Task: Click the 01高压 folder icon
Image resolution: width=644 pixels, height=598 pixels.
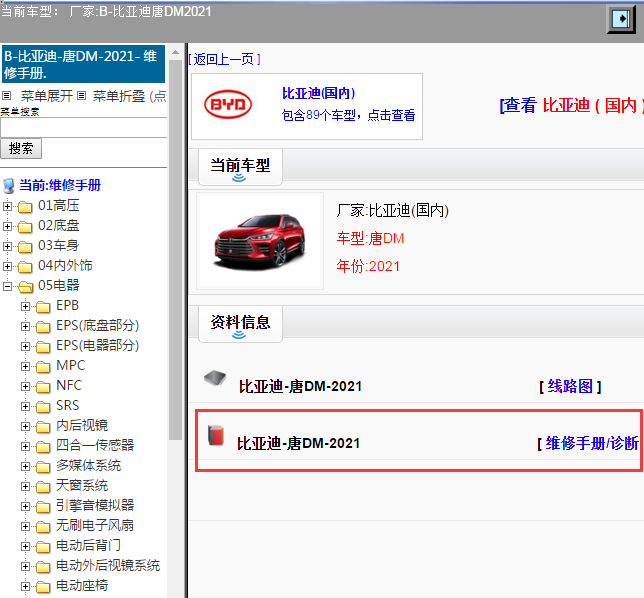Action: 25,207
